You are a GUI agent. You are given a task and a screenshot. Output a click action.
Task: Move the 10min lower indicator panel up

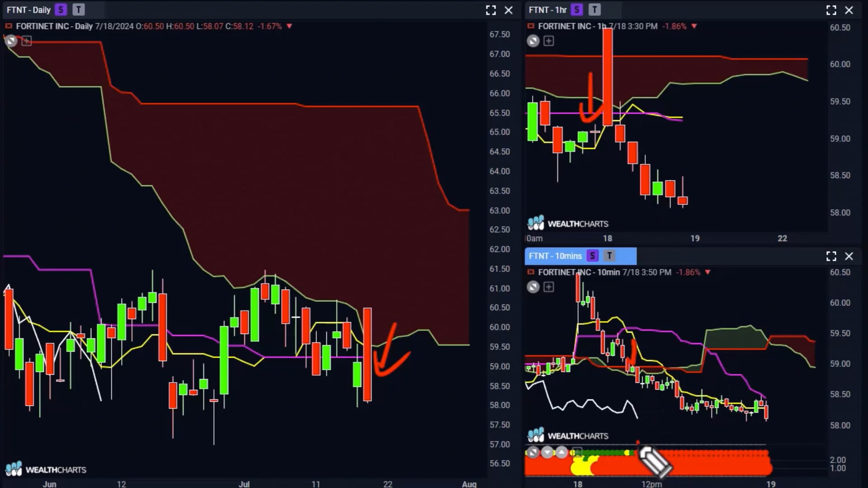[x=561, y=452]
